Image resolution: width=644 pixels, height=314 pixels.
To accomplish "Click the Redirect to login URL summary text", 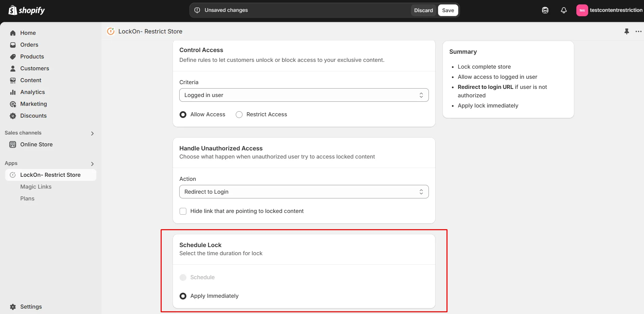I will 485,87.
